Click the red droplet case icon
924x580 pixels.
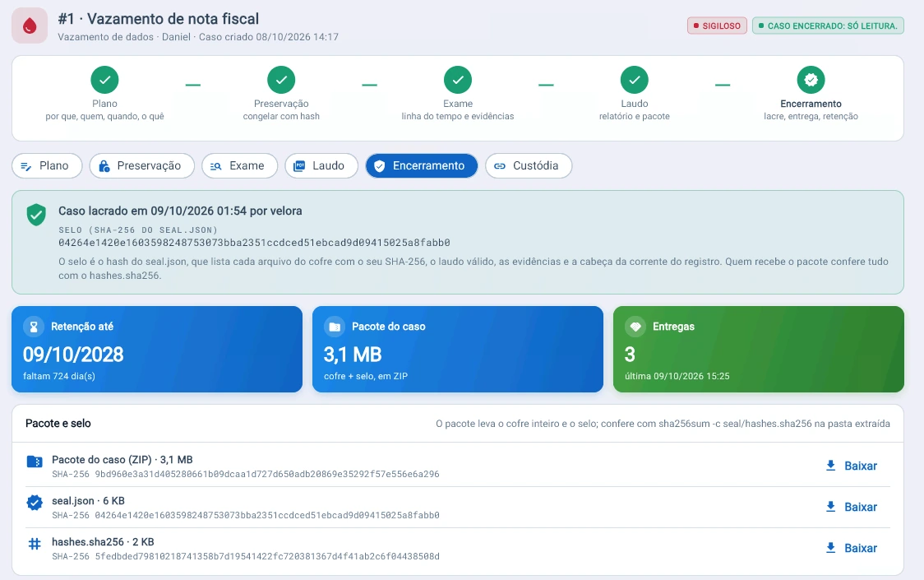pos(30,26)
